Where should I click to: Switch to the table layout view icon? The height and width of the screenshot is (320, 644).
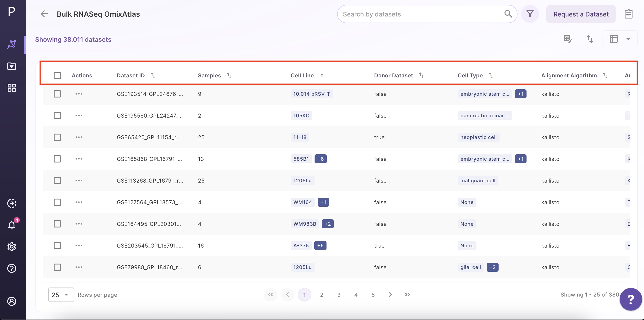coord(614,39)
